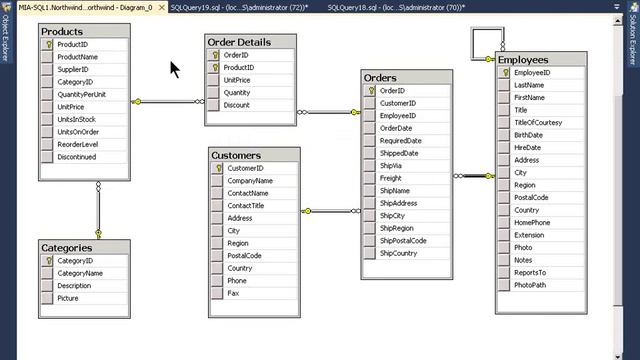Screen dimensions: 640x360
Task: Select the Employees table title bar
Action: pos(541,60)
